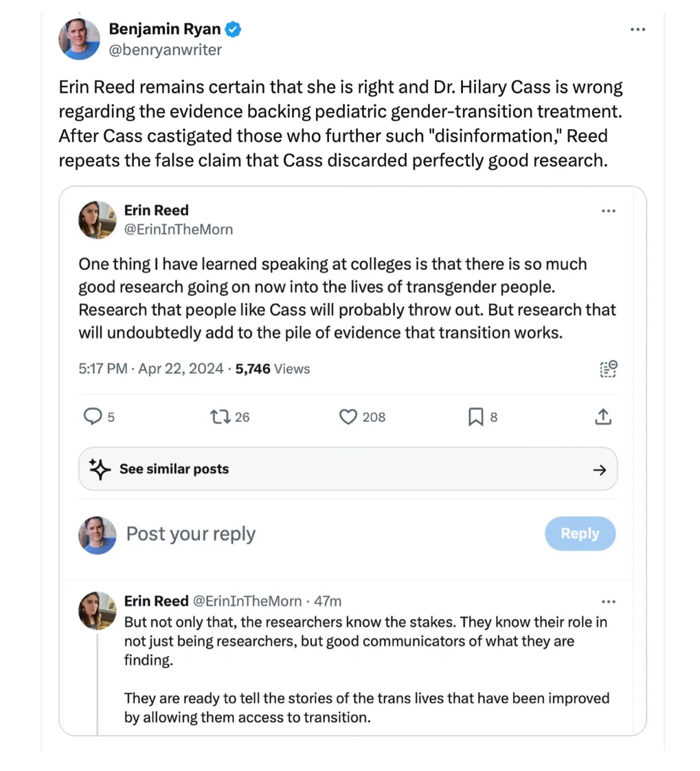Open the tweet analytics icon beside Views
Screen dimensions: 700x771
pos(608,369)
